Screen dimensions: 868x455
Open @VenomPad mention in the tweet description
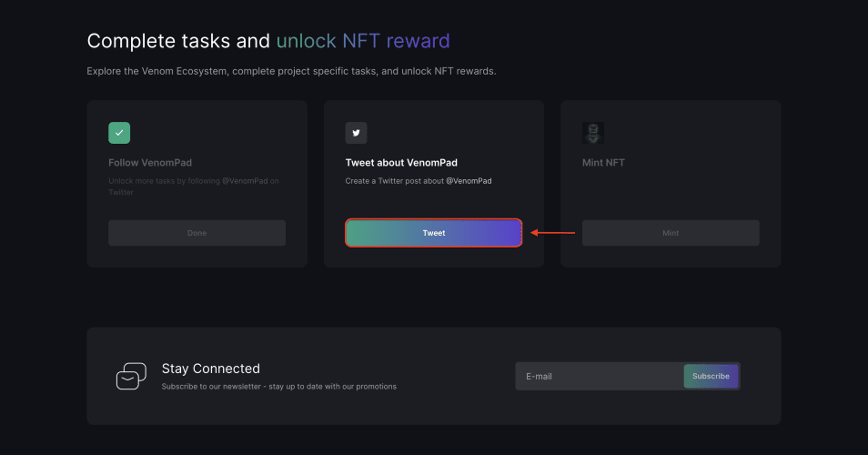(x=469, y=181)
